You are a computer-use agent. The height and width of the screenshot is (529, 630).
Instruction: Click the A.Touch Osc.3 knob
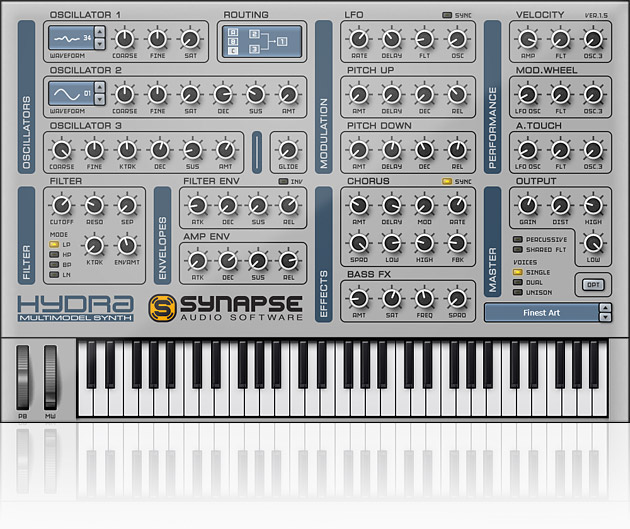(x=593, y=150)
